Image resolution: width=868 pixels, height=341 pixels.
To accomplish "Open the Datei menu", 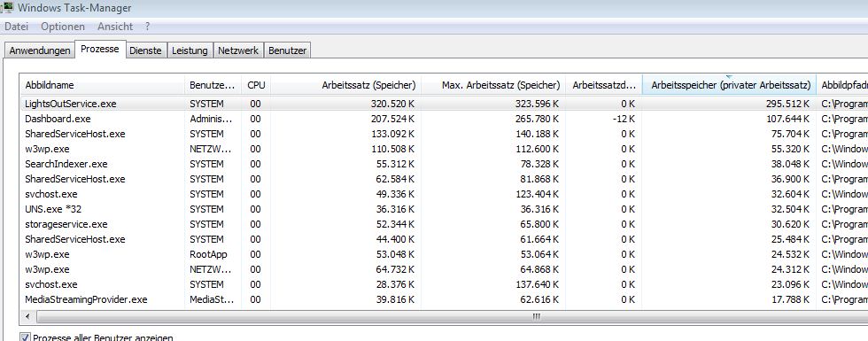I will point(16,27).
